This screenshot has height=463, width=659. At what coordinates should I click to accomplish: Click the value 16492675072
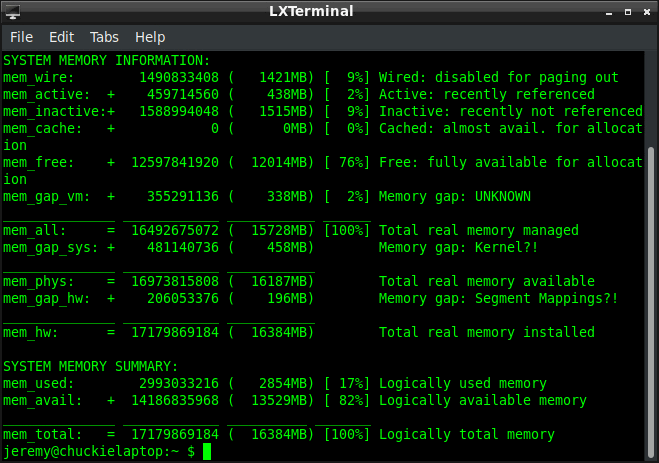pos(175,230)
